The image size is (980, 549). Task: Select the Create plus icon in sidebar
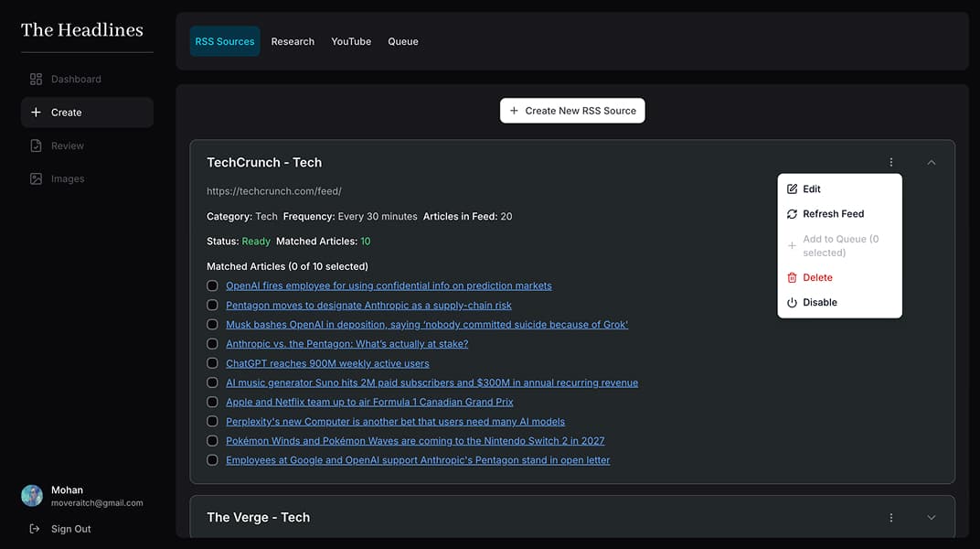point(37,112)
